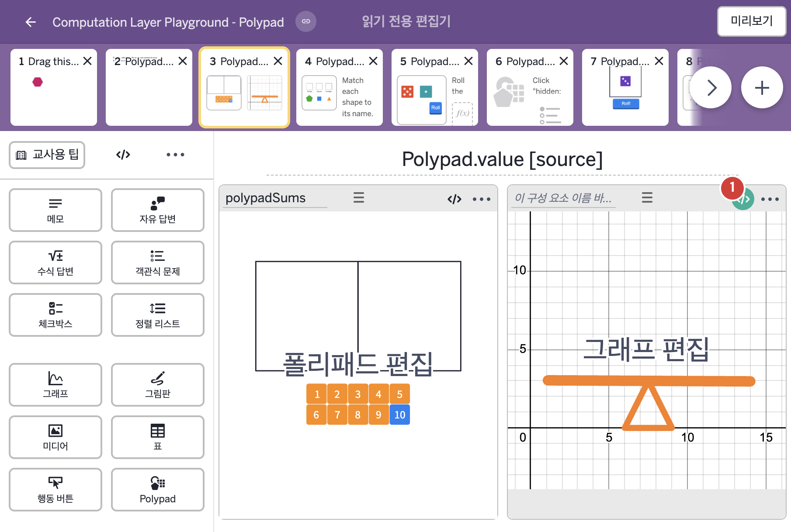
Task: Open polypadSums three-dot options menu
Action: [482, 199]
